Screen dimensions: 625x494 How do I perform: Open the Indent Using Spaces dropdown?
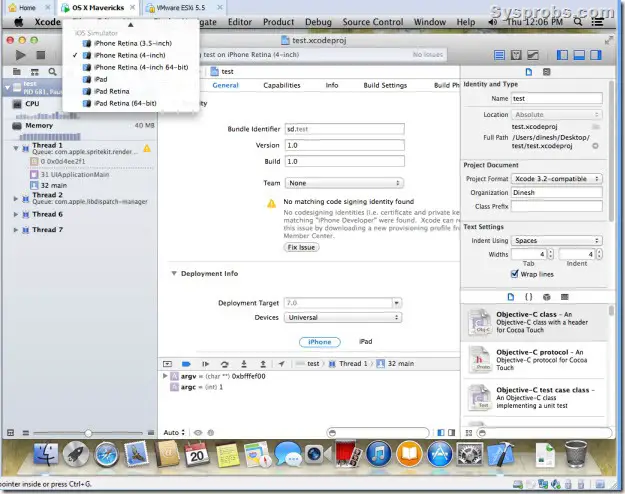(x=556, y=240)
